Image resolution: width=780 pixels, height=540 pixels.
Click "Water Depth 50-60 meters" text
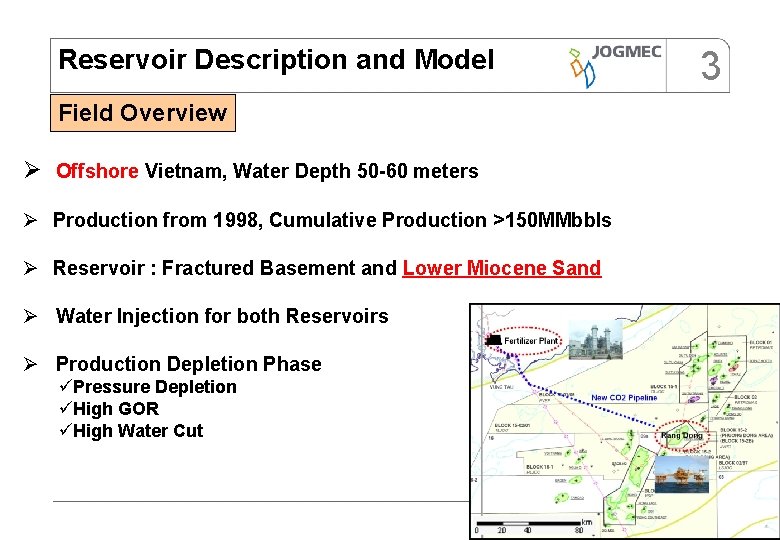point(356,171)
